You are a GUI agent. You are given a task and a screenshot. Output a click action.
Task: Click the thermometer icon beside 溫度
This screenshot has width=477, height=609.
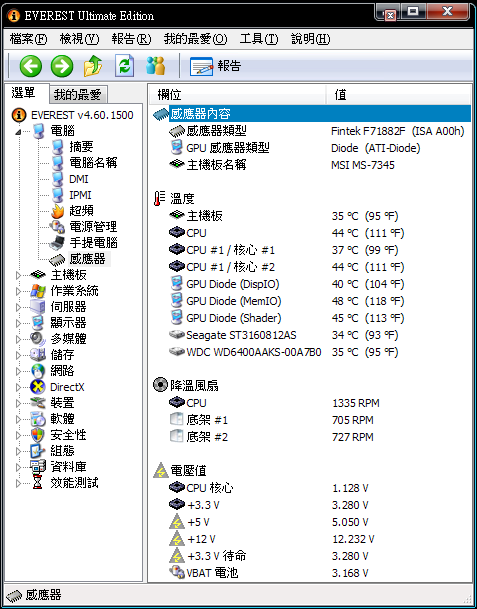[x=160, y=198]
